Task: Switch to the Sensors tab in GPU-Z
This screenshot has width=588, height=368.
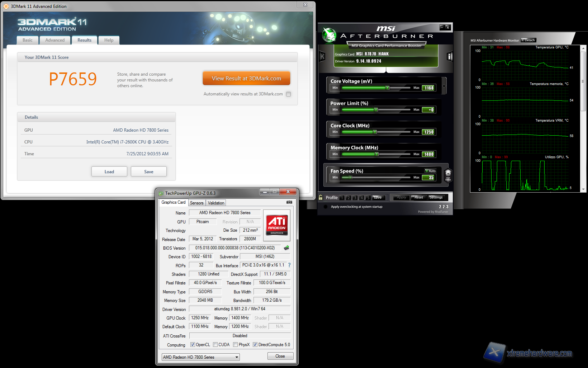Action: (x=196, y=203)
